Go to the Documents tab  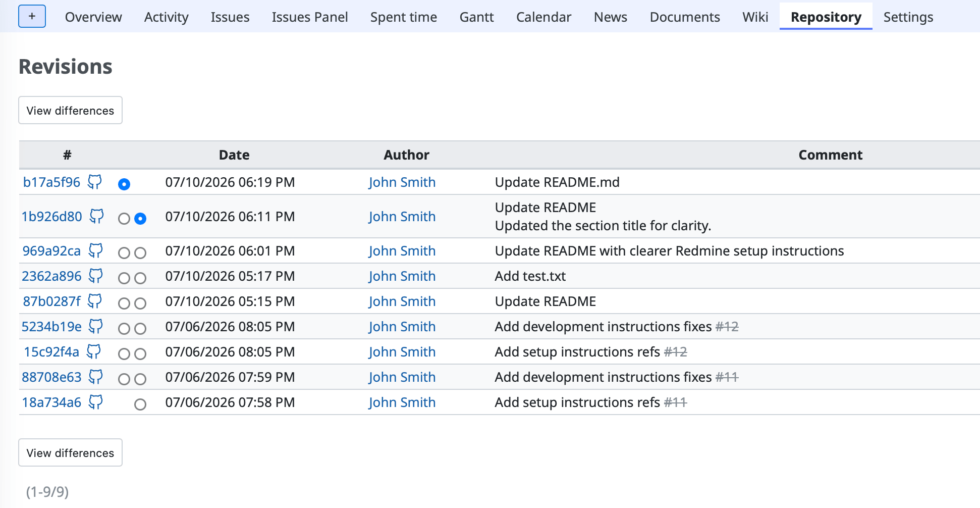[x=685, y=17]
